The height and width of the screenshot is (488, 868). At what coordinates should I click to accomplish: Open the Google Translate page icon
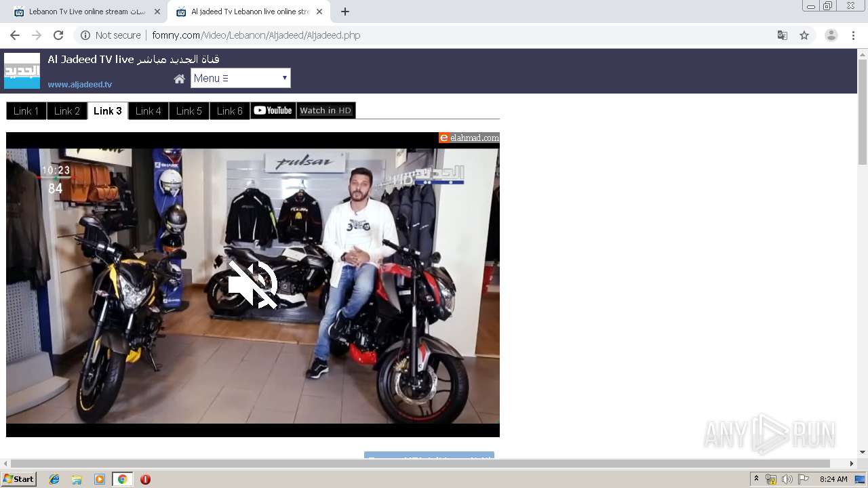[x=782, y=35]
